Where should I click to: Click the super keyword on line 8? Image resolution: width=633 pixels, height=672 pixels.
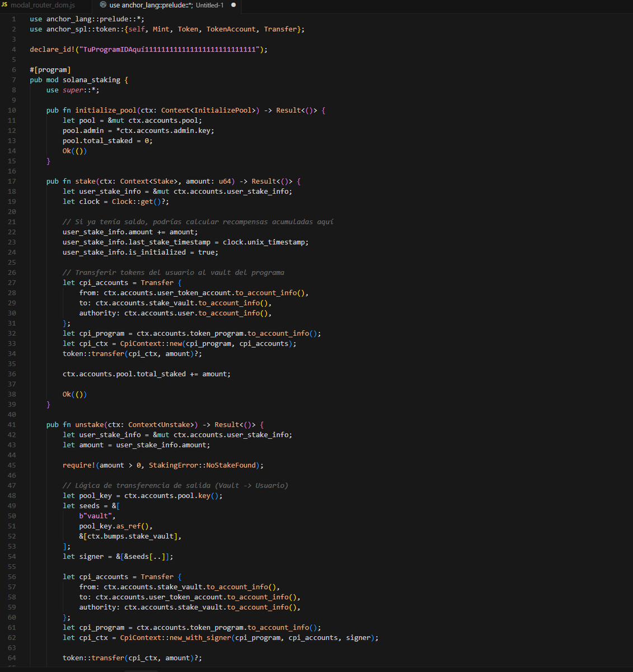pos(73,90)
